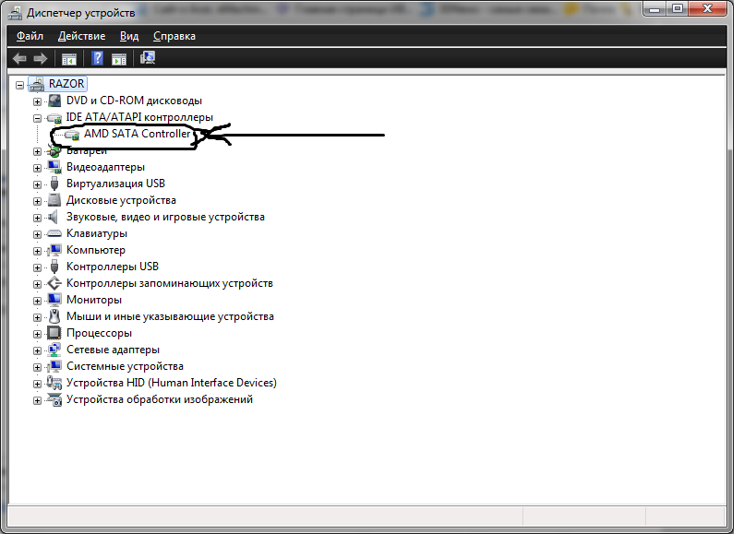756x534 pixels.
Task: Open the Справка menu
Action: (174, 36)
